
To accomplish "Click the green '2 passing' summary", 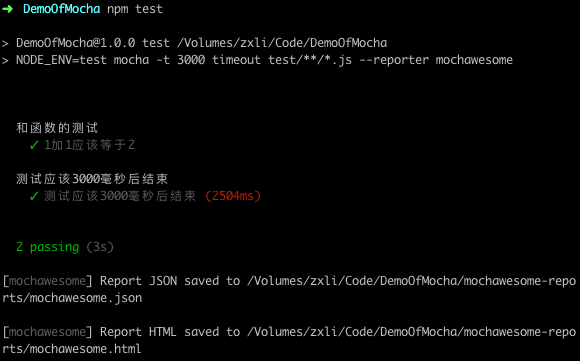I will coord(48,247).
